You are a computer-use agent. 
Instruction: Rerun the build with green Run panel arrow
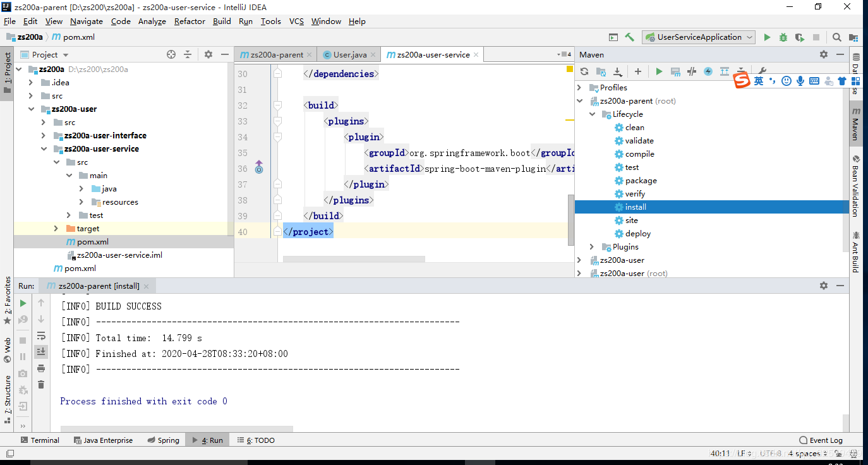point(23,303)
